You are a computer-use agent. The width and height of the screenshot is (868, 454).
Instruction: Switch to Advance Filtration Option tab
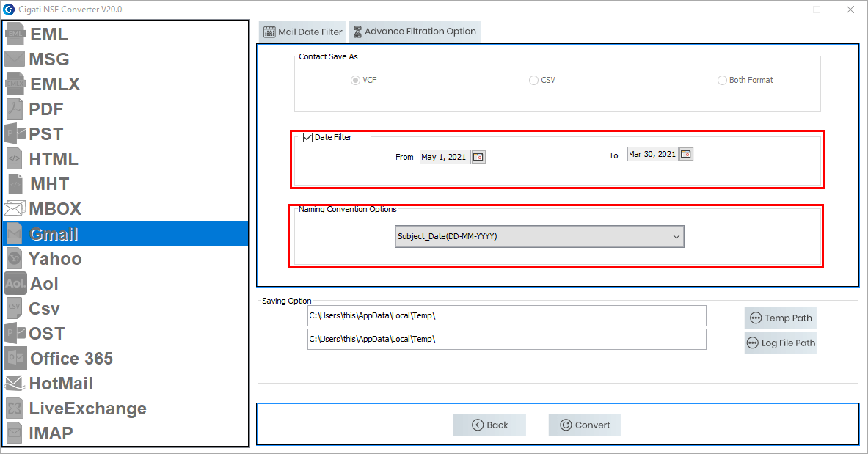(x=415, y=32)
